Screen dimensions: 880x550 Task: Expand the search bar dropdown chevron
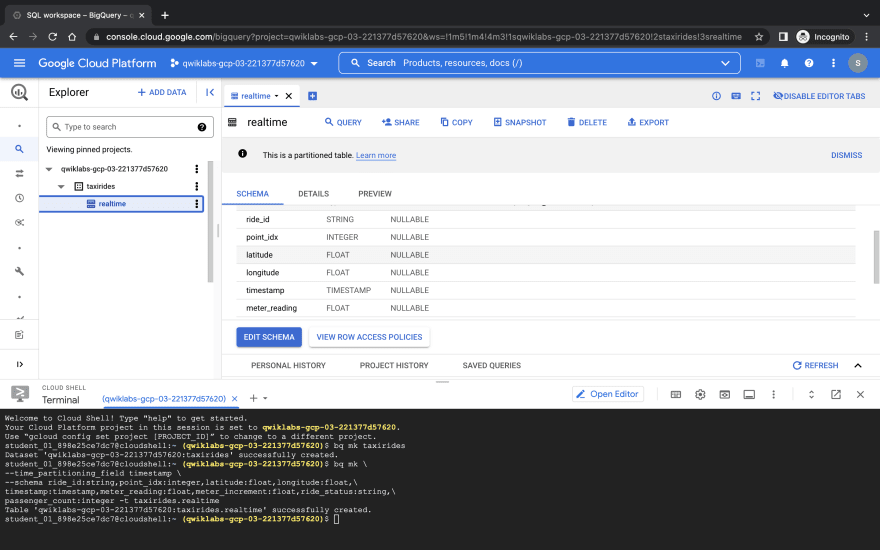tap(725, 63)
